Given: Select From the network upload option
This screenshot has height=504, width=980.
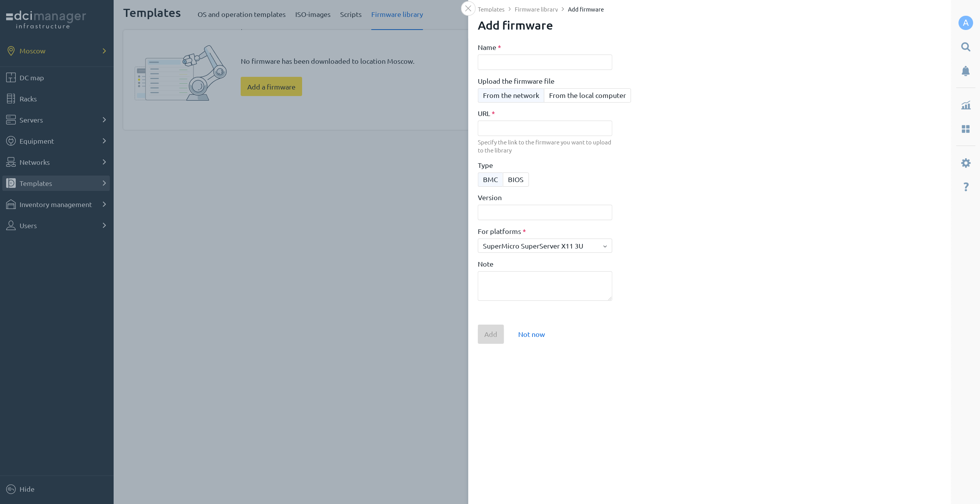Looking at the screenshot, I should (x=511, y=96).
